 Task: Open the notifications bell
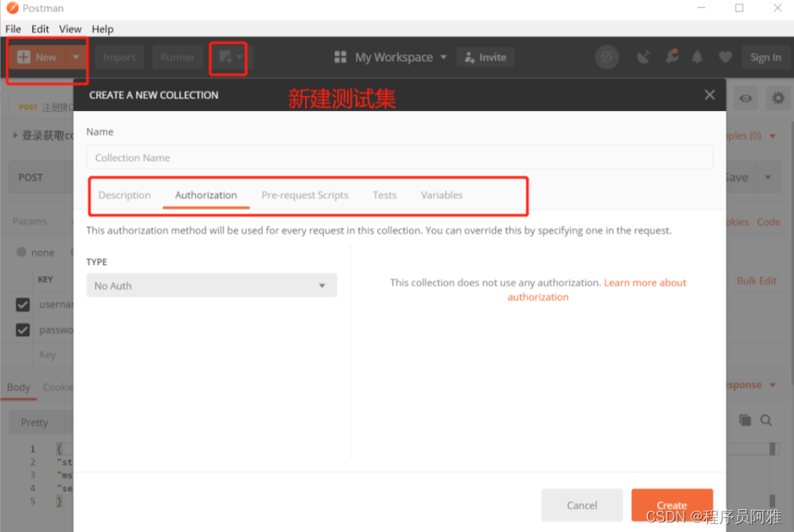(x=697, y=57)
